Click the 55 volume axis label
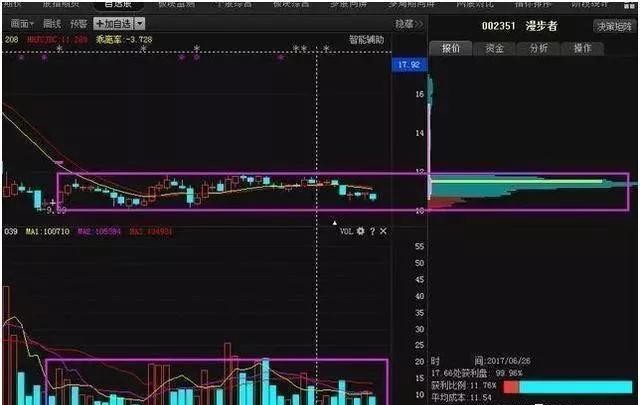640x405 pixels. tap(420, 247)
